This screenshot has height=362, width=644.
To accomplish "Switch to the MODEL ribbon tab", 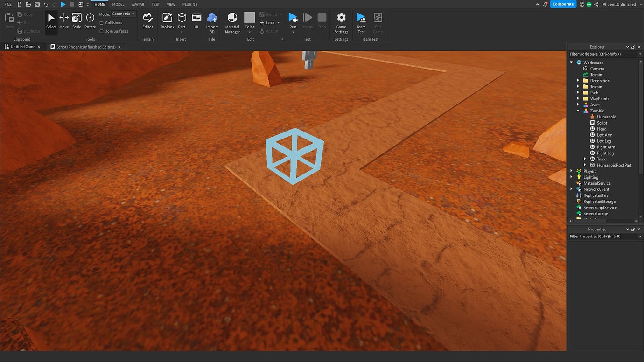I will pyautogui.click(x=118, y=4).
